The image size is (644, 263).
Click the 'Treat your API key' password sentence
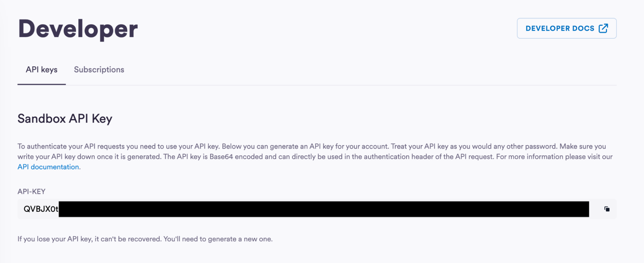(474, 146)
